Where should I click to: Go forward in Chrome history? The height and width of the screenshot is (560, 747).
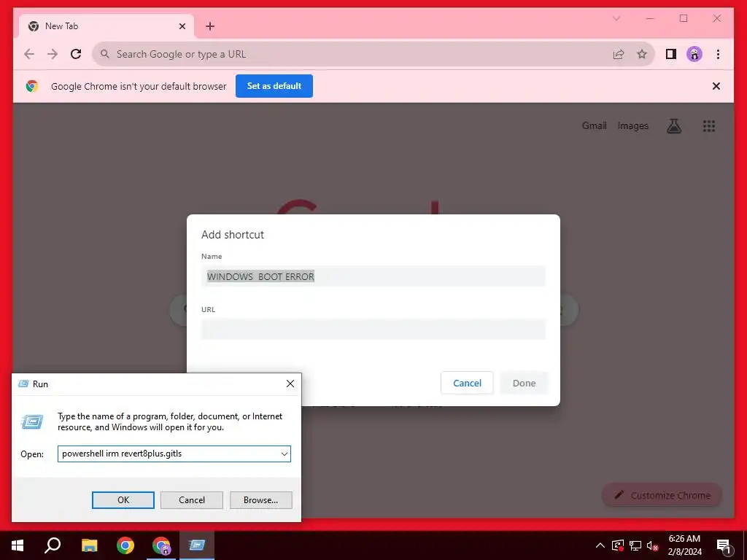pyautogui.click(x=53, y=54)
